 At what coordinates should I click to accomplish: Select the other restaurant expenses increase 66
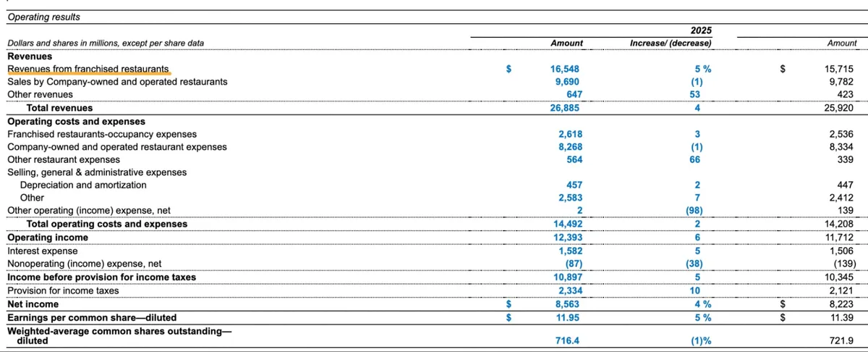coord(694,159)
